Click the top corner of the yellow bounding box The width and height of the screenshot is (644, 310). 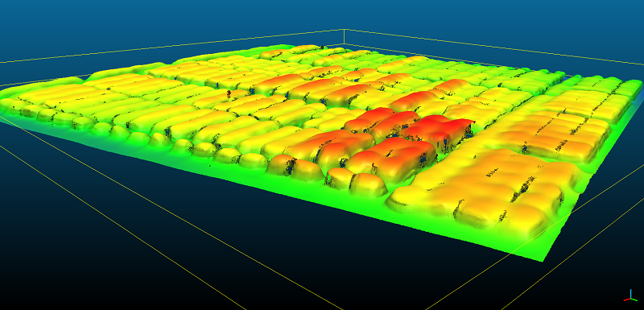pyautogui.click(x=344, y=30)
